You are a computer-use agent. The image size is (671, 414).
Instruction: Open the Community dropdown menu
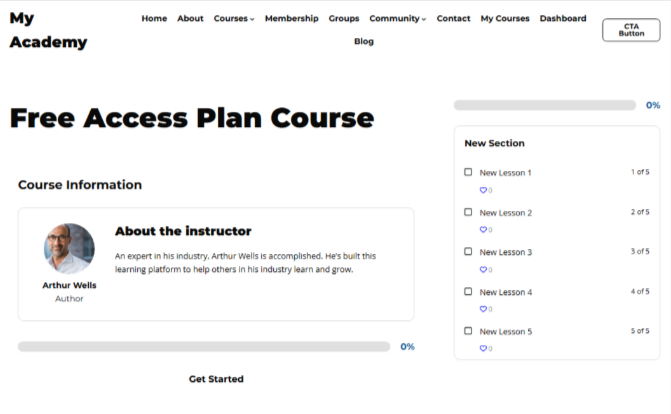point(397,19)
